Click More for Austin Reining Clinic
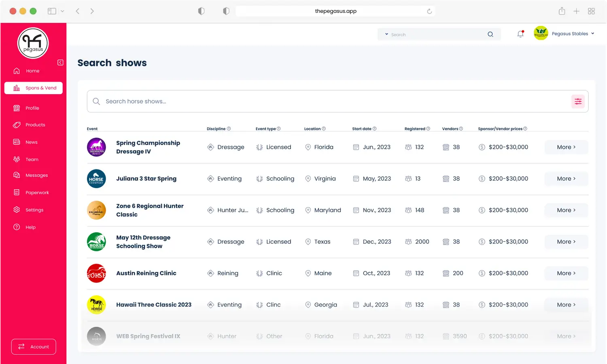 point(566,273)
